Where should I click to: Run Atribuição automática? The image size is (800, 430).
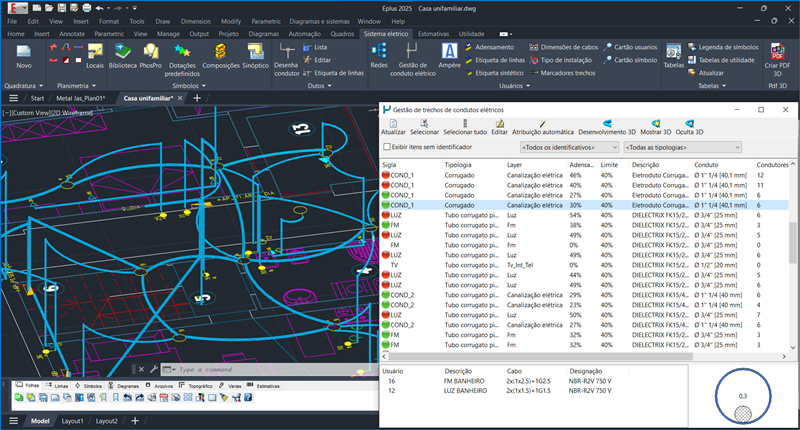click(x=543, y=127)
